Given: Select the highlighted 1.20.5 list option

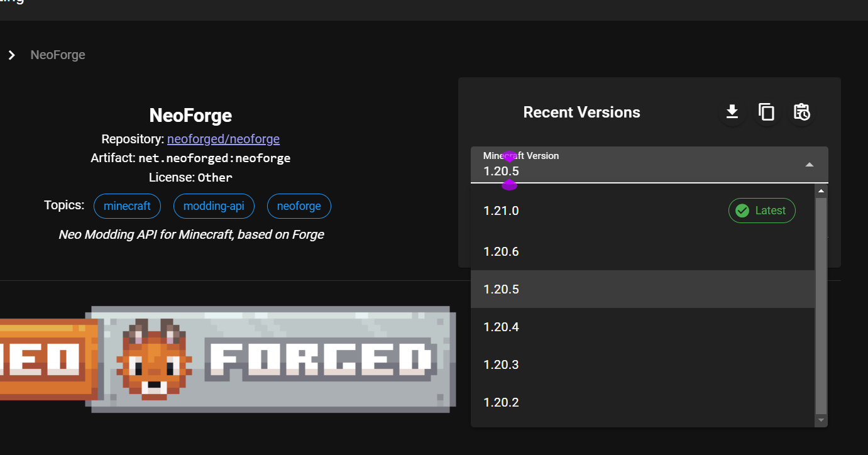Looking at the screenshot, I should pos(502,289).
